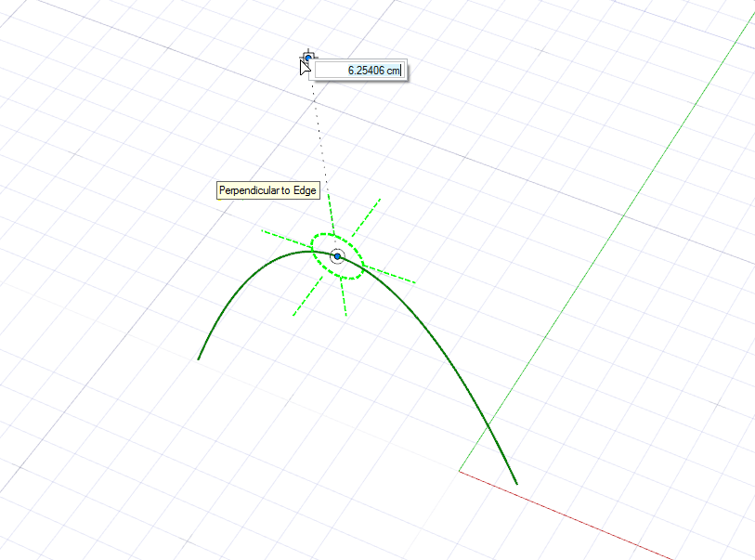Click the Perpendicular to Edge tooltip label
The height and width of the screenshot is (560, 755).
click(267, 190)
